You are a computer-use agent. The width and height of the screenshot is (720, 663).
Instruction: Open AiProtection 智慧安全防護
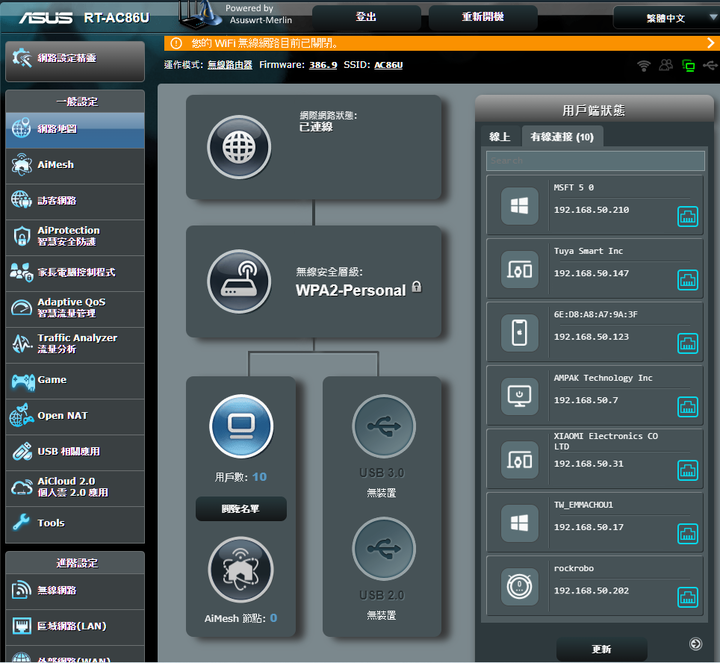tap(75, 236)
